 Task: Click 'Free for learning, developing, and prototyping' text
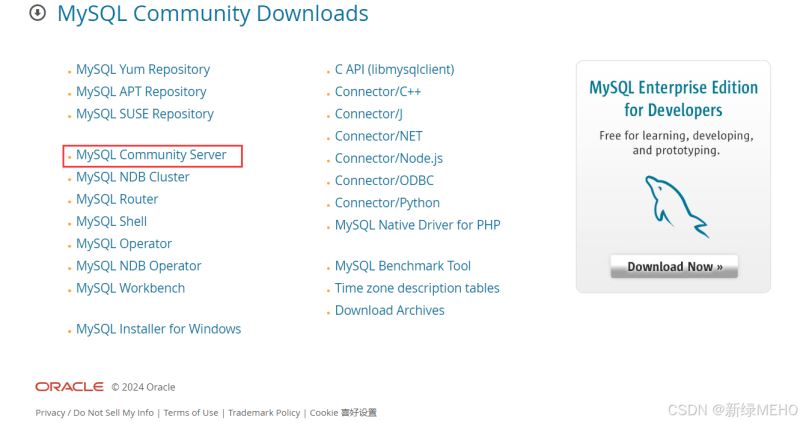pyautogui.click(x=676, y=143)
